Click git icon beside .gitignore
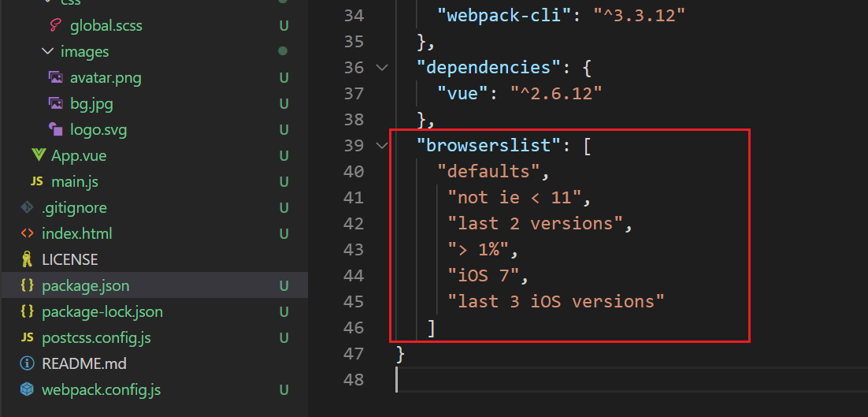Image resolution: width=868 pixels, height=417 pixels. pyautogui.click(x=27, y=207)
